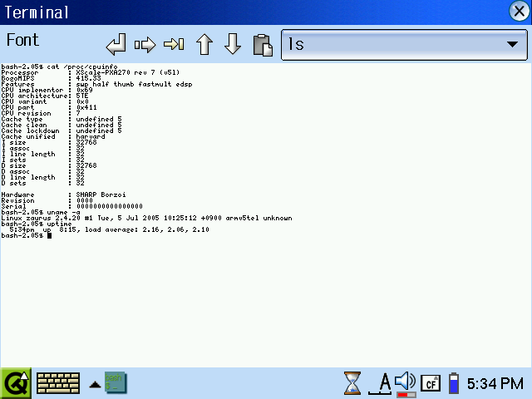Viewport: 532px width, 399px height.
Task: Click the CF card tray icon
Action: pos(431,383)
